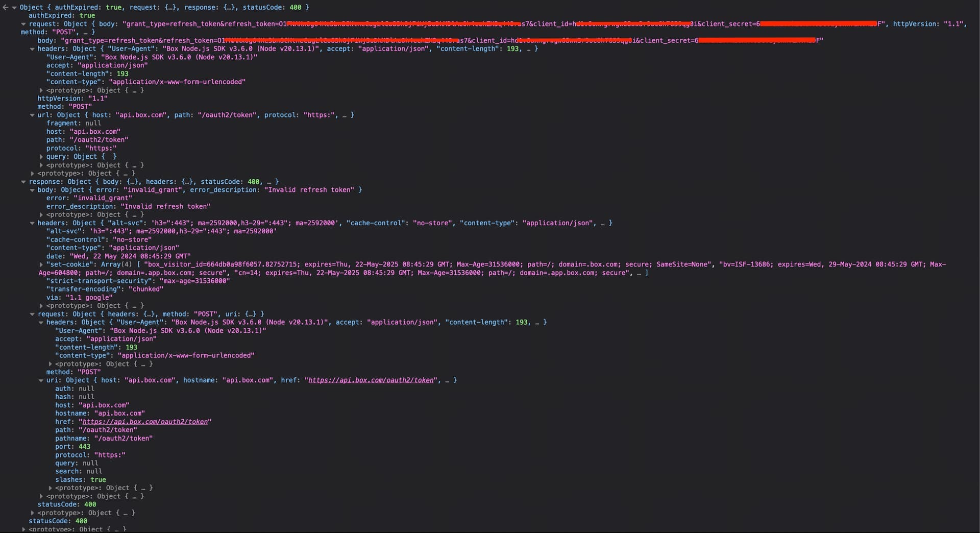This screenshot has width=980, height=533.
Task: Select the "transfer-encoding": "chunked" row
Action: click(x=105, y=289)
